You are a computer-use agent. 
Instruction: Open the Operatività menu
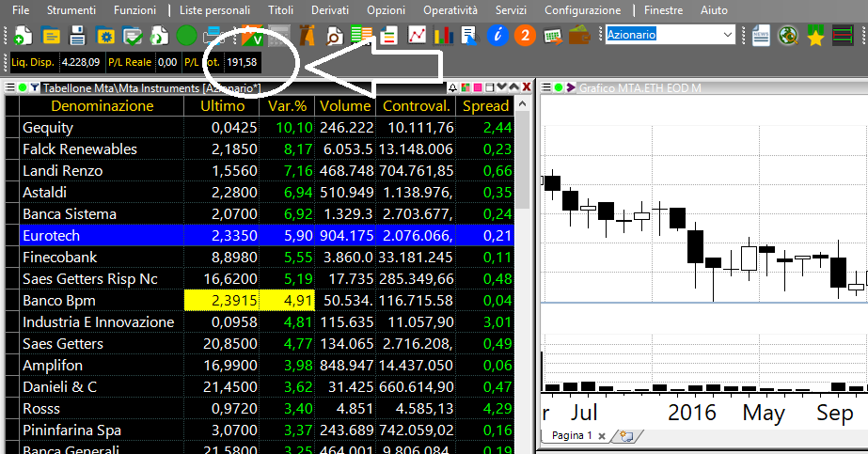pyautogui.click(x=450, y=10)
